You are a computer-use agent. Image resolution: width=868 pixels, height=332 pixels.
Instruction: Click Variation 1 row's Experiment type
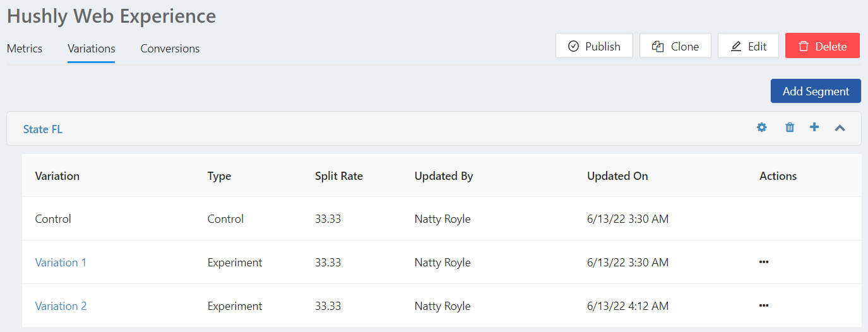(x=235, y=263)
